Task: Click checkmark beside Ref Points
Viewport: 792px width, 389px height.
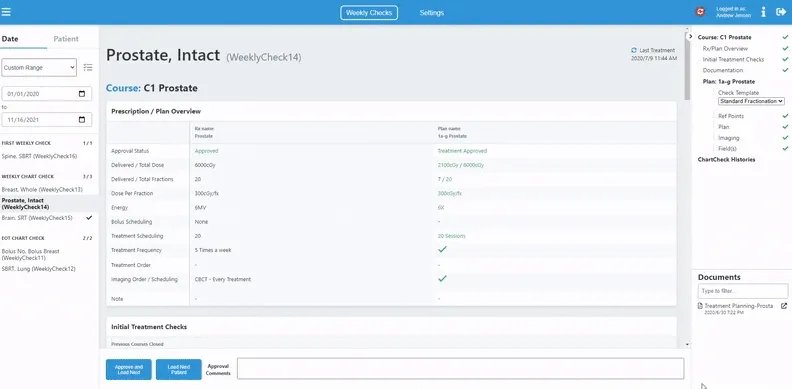Action: (785, 116)
